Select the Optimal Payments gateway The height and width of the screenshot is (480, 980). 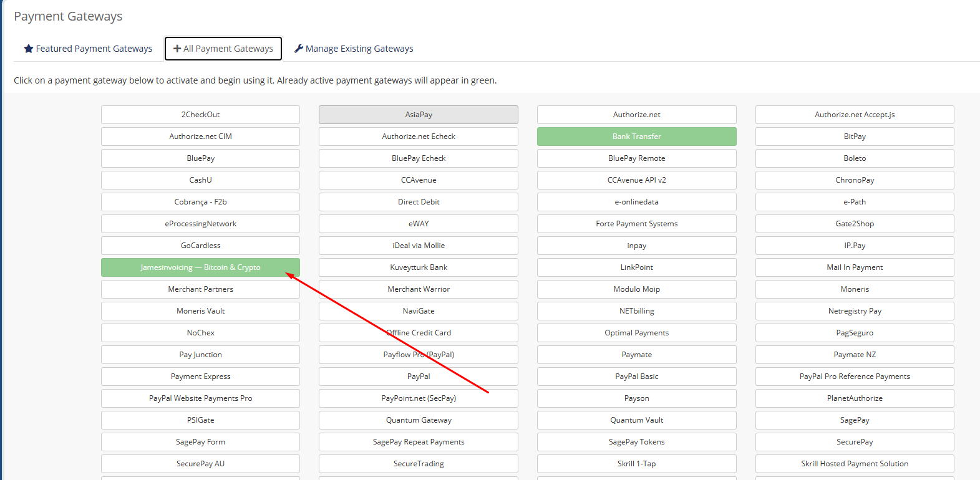tap(637, 333)
